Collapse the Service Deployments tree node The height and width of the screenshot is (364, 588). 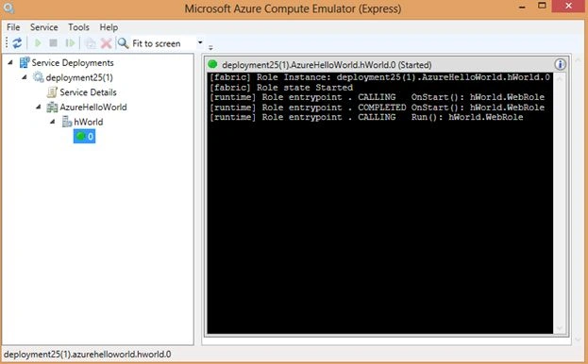[10, 62]
